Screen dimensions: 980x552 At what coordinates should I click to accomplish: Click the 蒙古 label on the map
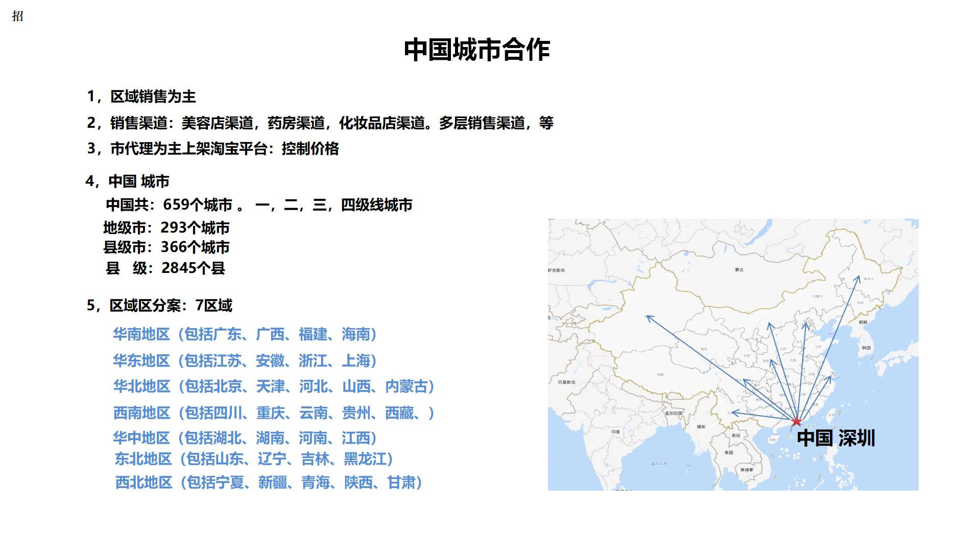click(x=739, y=269)
